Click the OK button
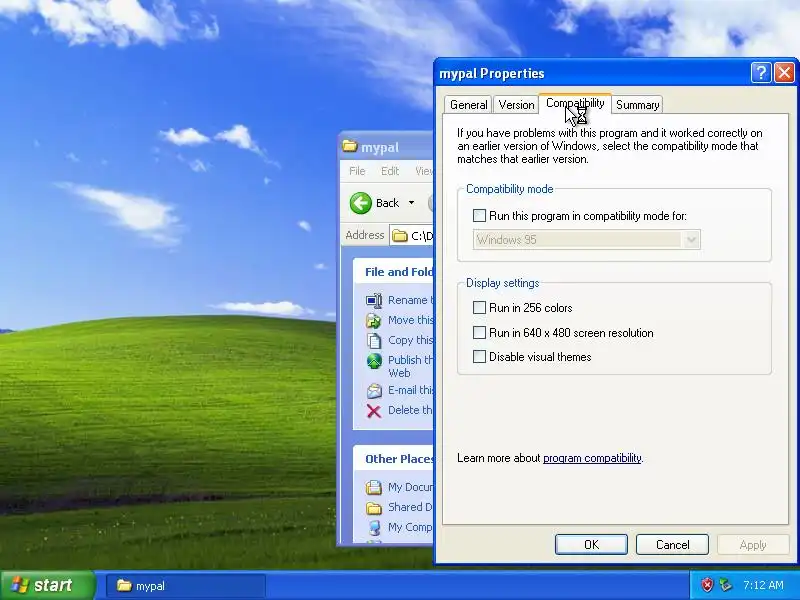Screen dimensions: 800x600 pyautogui.click(x=591, y=545)
